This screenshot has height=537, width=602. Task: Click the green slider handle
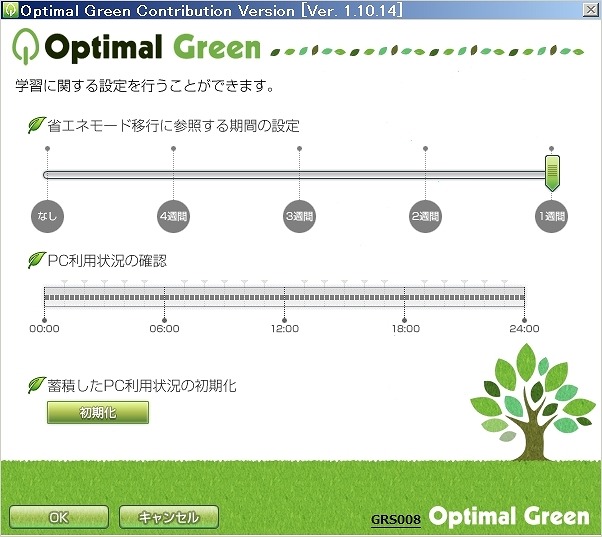pos(552,173)
